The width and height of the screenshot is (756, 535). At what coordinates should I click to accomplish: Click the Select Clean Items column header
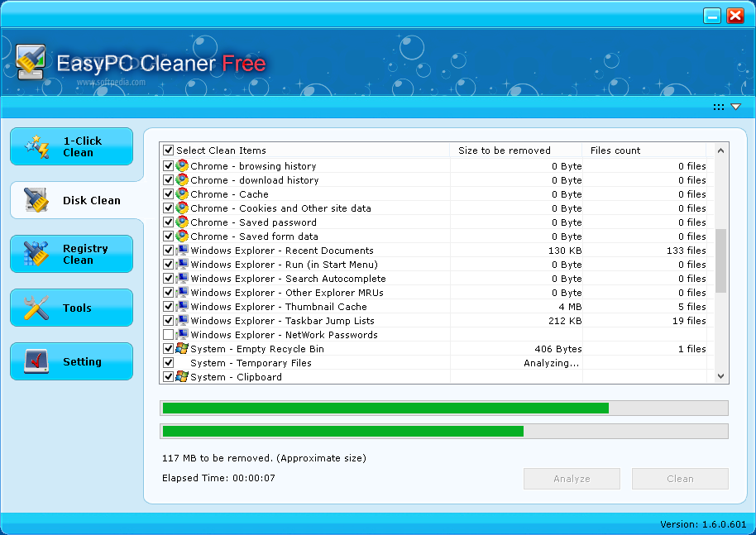coord(305,150)
